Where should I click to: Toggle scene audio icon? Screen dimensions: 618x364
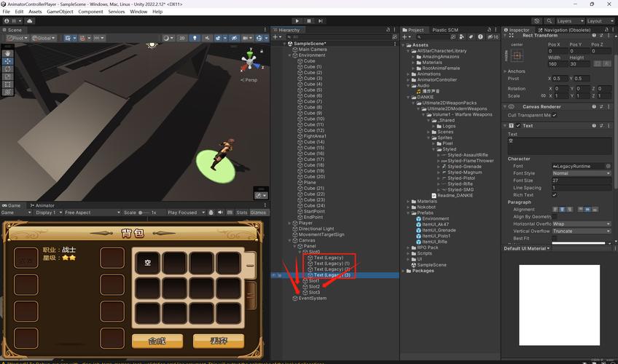tap(207, 38)
